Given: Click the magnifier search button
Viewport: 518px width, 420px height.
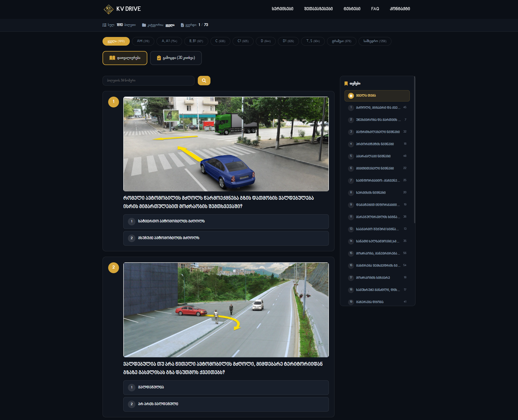Looking at the screenshot, I should tap(204, 80).
